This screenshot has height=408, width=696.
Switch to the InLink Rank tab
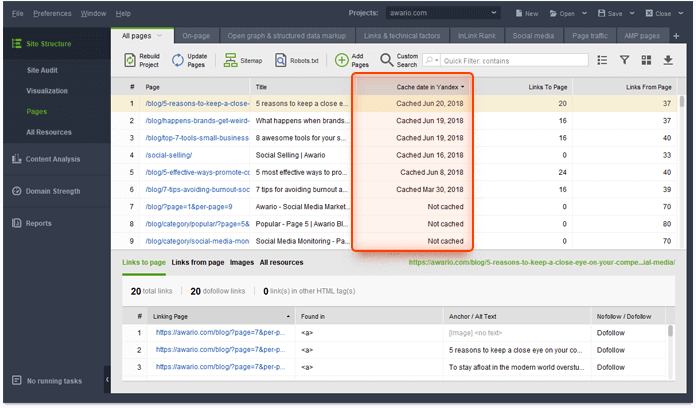[477, 36]
